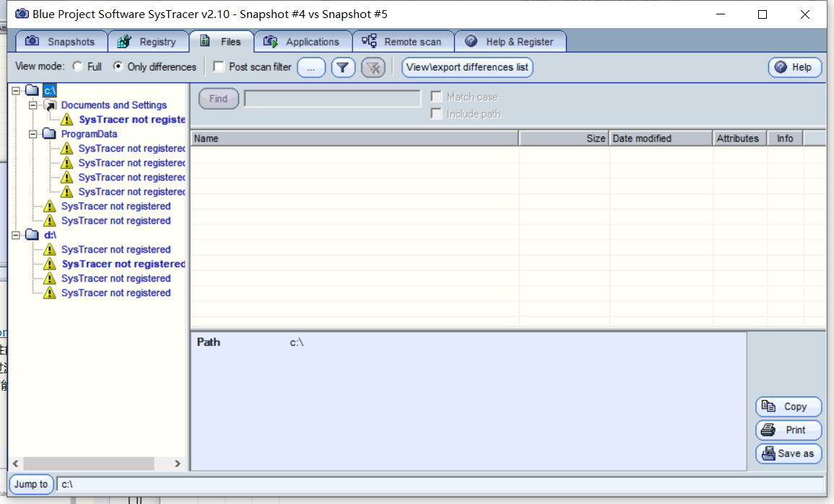Open the Registry tab
This screenshot has height=504, width=834.
tap(149, 41)
